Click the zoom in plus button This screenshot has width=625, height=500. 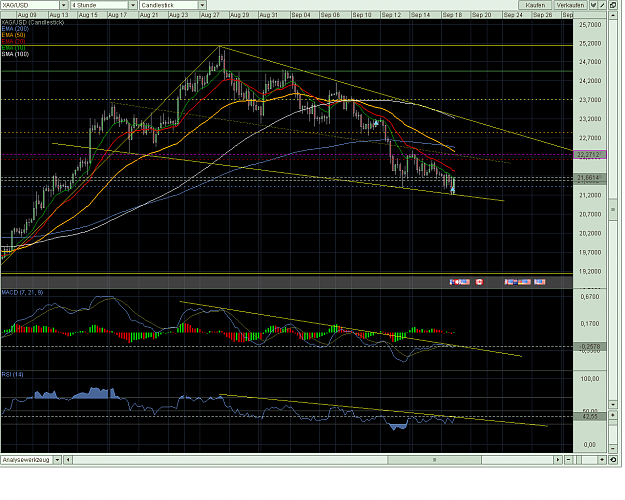(x=602, y=460)
